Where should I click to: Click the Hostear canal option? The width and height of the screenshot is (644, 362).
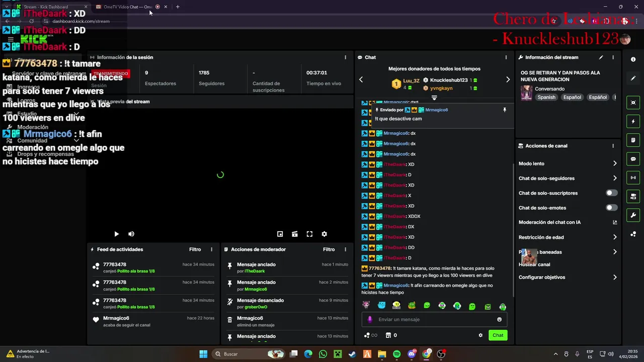point(534,264)
